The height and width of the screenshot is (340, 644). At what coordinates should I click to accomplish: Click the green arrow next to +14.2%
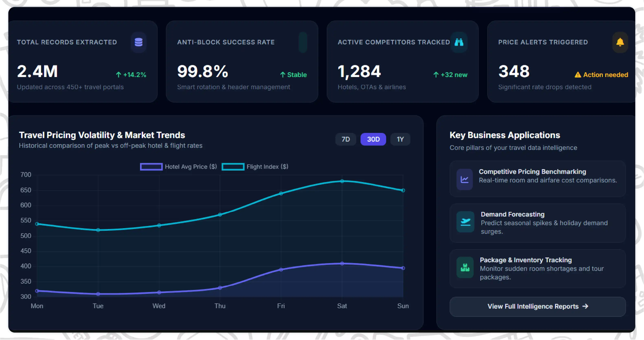coord(118,75)
